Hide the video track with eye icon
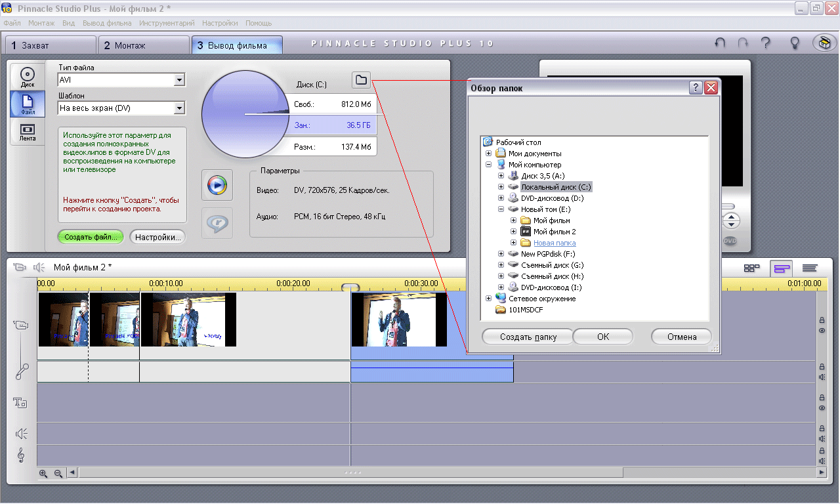Viewport: 840px width, 504px height. click(822, 331)
